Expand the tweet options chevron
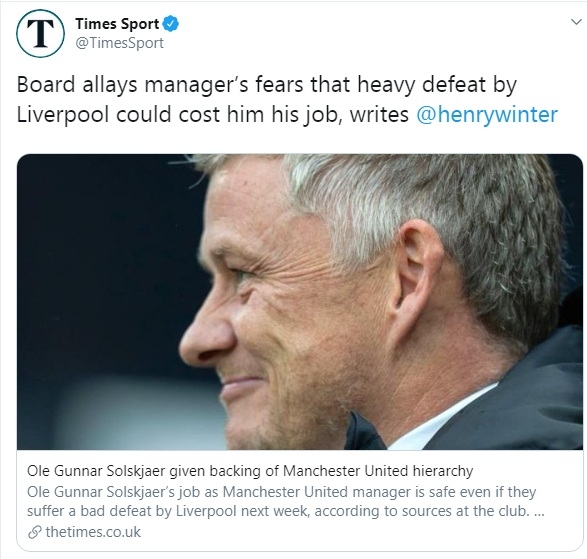The height and width of the screenshot is (559, 587). click(x=576, y=22)
